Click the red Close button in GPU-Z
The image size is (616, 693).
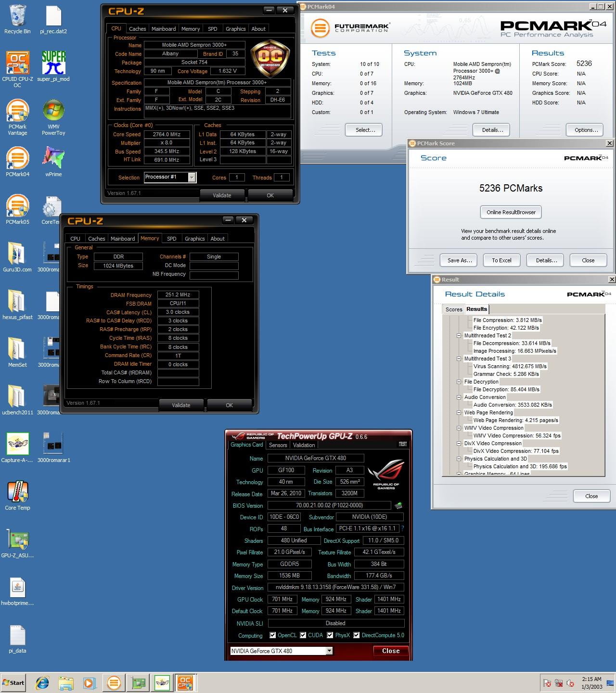pyautogui.click(x=391, y=651)
